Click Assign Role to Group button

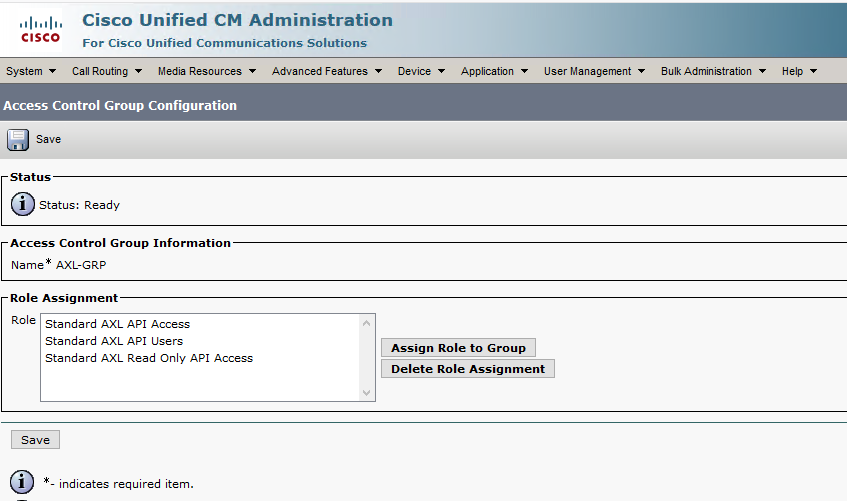coord(458,348)
